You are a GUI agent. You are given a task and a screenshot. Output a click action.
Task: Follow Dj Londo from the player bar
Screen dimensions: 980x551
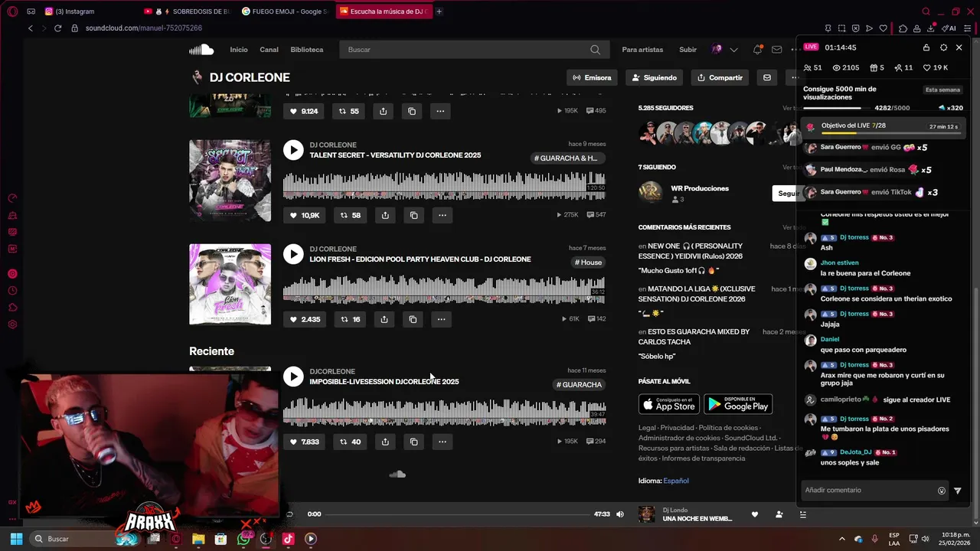(779, 514)
